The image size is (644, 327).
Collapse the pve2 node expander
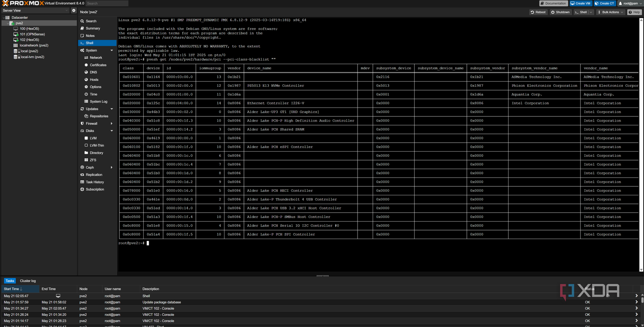pos(7,23)
